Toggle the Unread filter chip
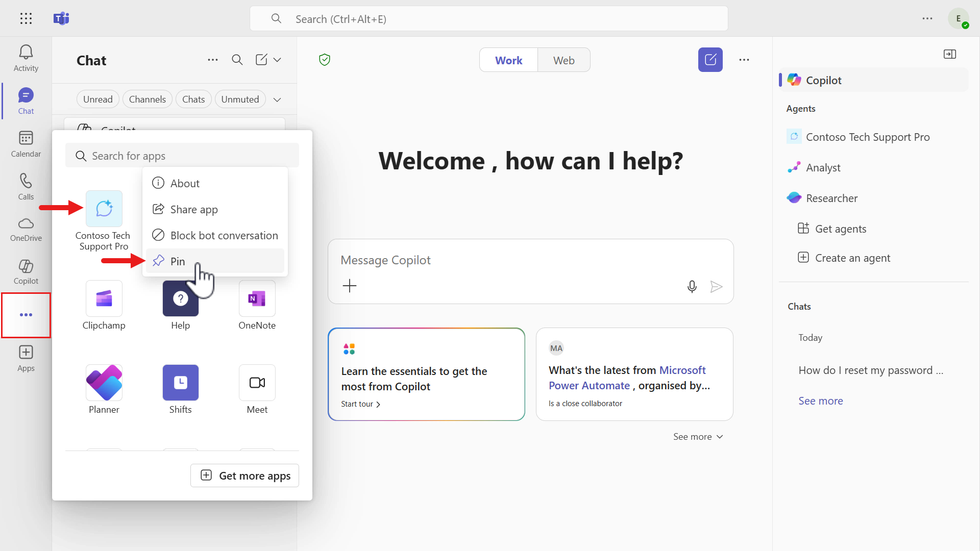This screenshot has height=551, width=980. pos(97,99)
